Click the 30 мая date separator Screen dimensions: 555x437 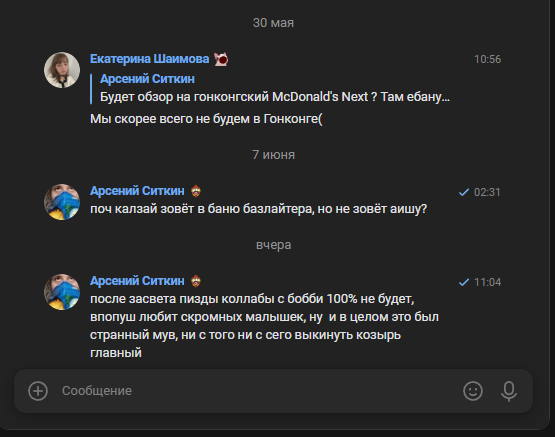pyautogui.click(x=273, y=23)
